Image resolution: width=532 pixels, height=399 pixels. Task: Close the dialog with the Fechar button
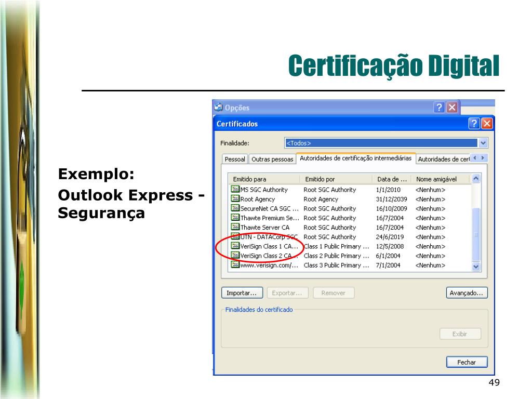click(x=467, y=362)
